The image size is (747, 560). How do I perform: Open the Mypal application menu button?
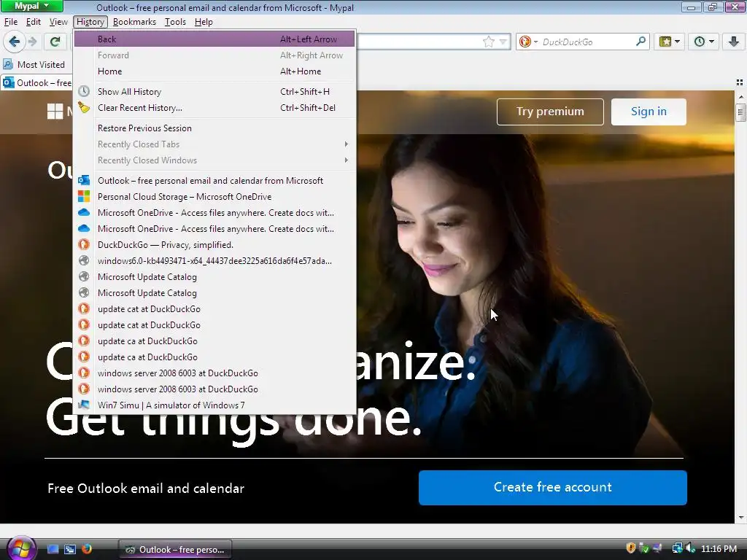(31, 6)
